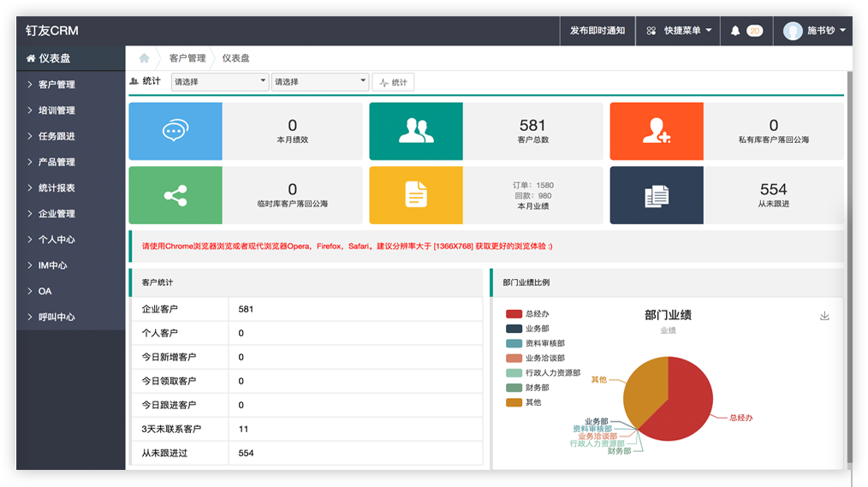Toggle 资料审核部 legend item
The width and height of the screenshot is (868, 487).
(x=535, y=343)
